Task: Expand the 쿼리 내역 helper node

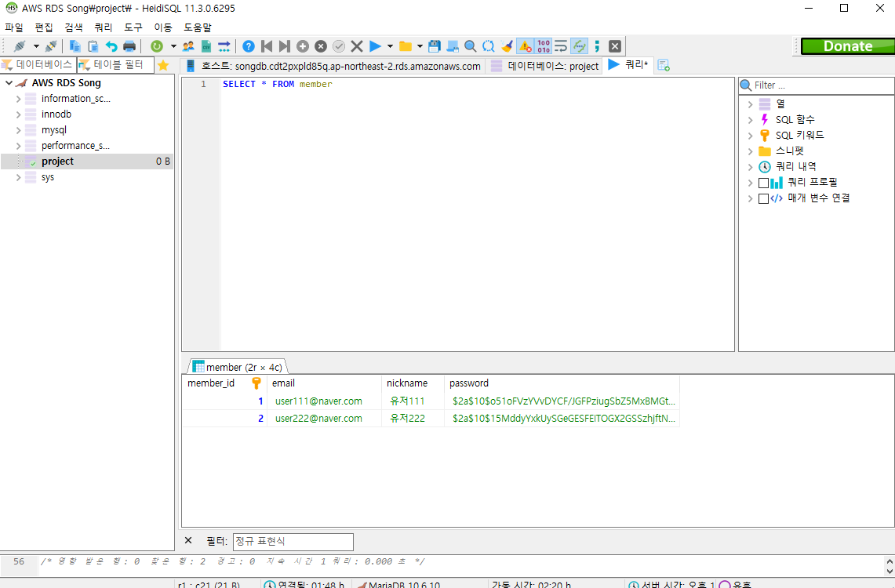Action: (750, 167)
